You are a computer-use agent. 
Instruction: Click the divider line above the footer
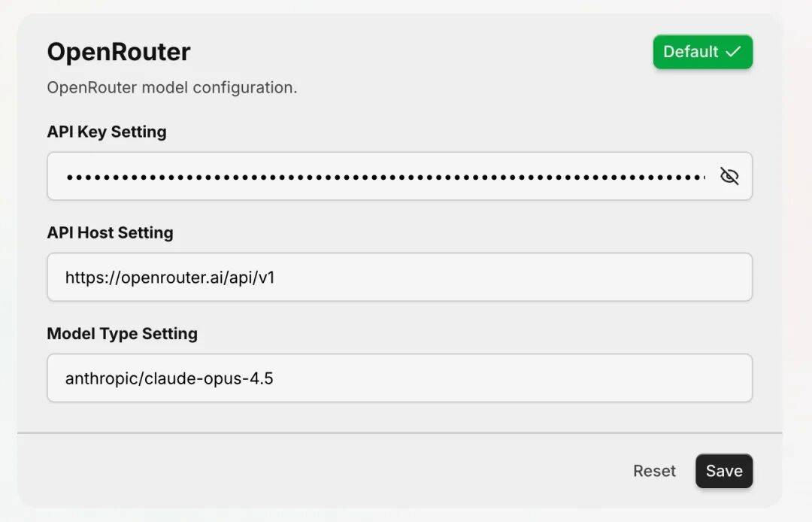[399, 433]
